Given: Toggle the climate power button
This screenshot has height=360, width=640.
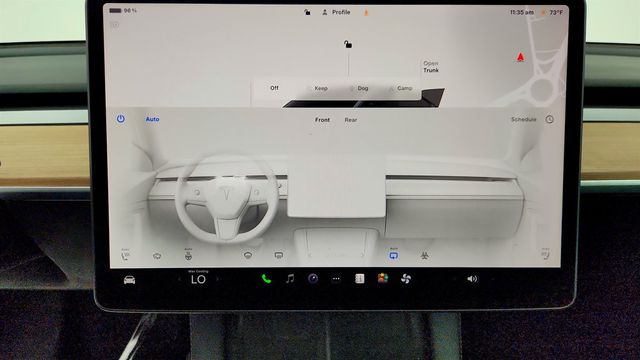Looking at the screenshot, I should coord(120,119).
